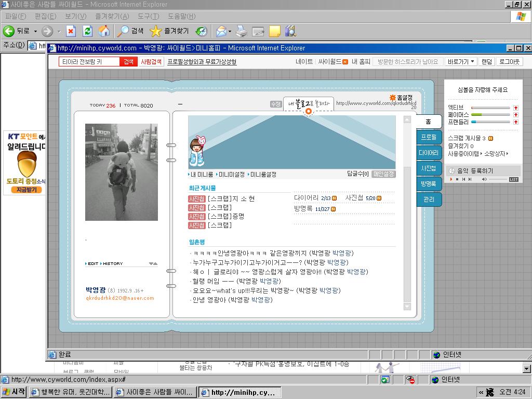
Task: Click the 홈설정 gear icon
Action: coord(393,97)
